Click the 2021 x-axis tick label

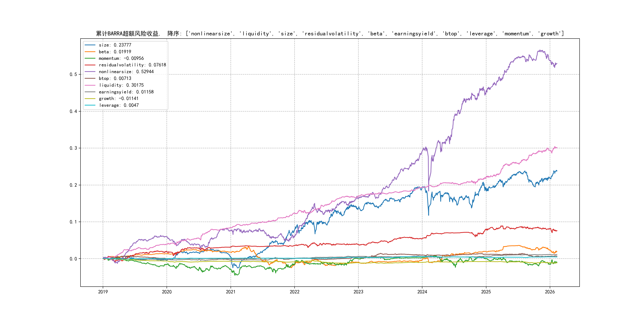231,292
